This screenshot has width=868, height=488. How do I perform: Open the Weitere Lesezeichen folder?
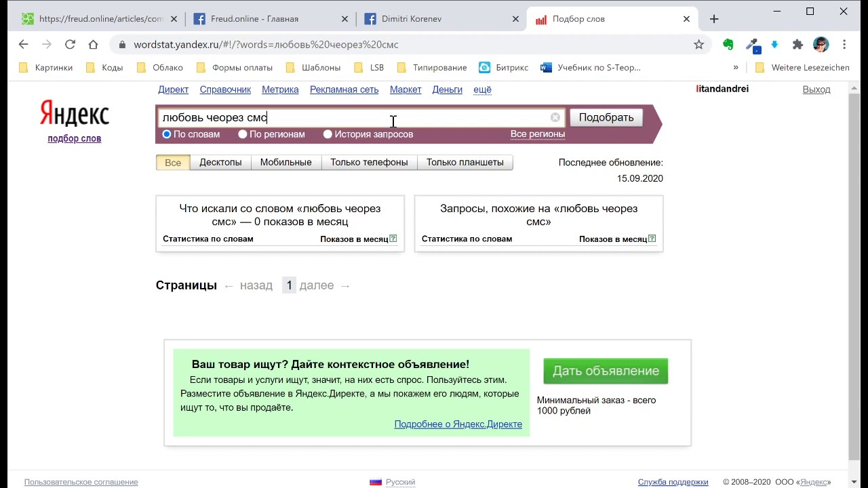point(802,67)
